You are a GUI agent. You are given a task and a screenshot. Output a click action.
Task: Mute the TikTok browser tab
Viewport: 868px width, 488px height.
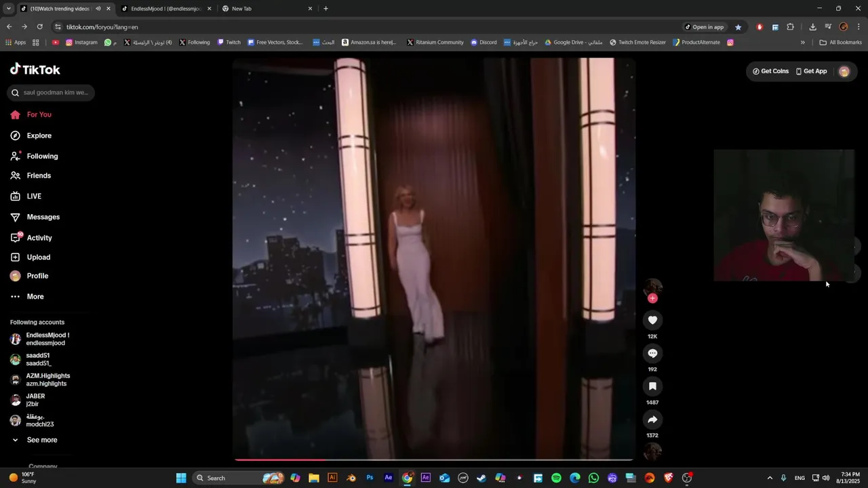click(98, 9)
